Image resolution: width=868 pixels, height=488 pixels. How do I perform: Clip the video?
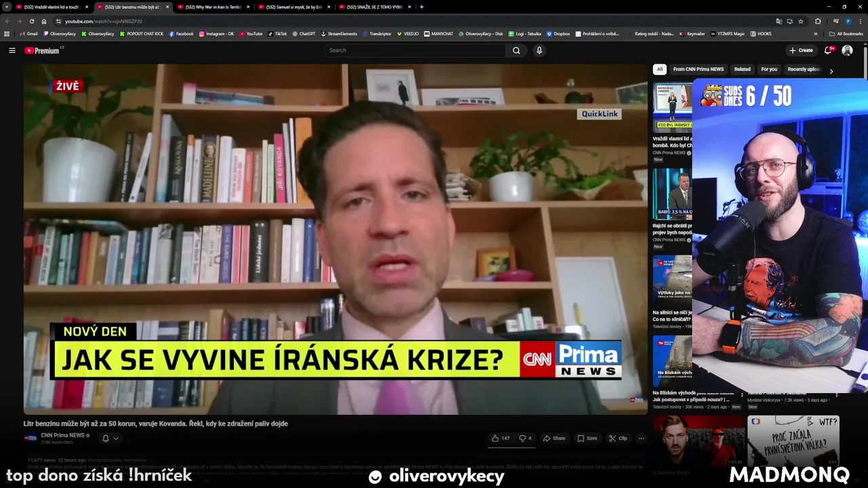618,439
